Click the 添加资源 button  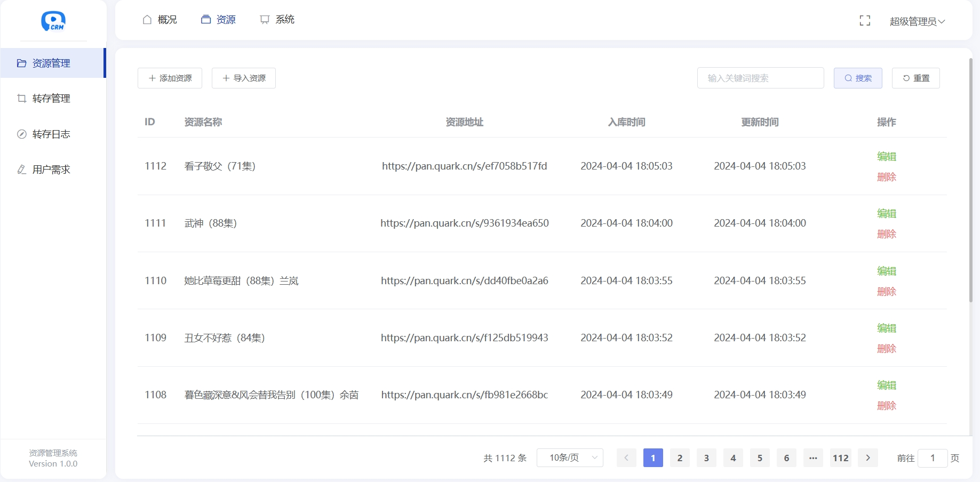tap(170, 78)
